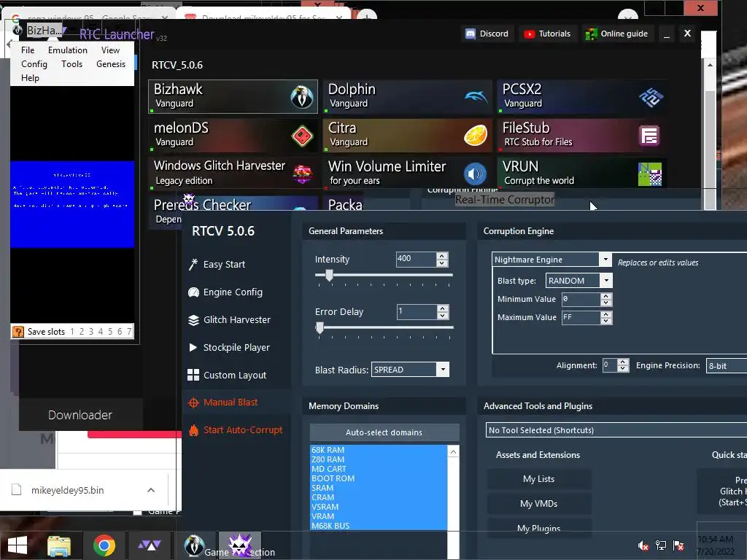Select RTCV_5.0.6 version label

[x=177, y=65]
